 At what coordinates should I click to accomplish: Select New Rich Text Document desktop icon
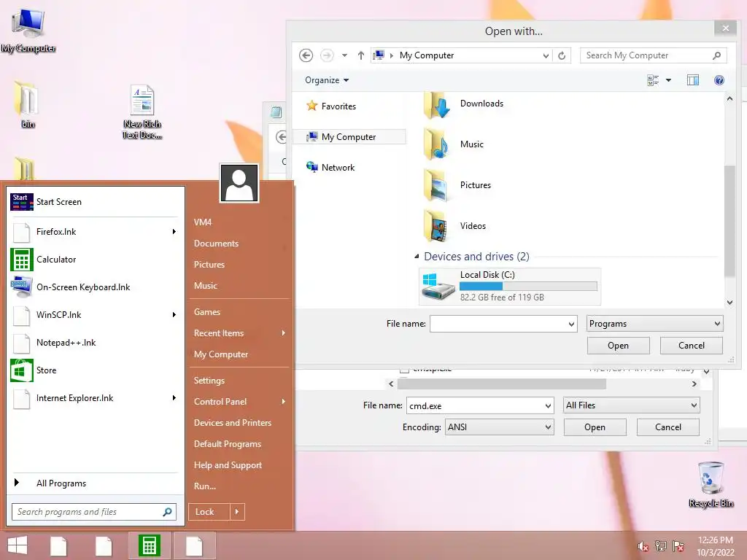tap(142, 112)
